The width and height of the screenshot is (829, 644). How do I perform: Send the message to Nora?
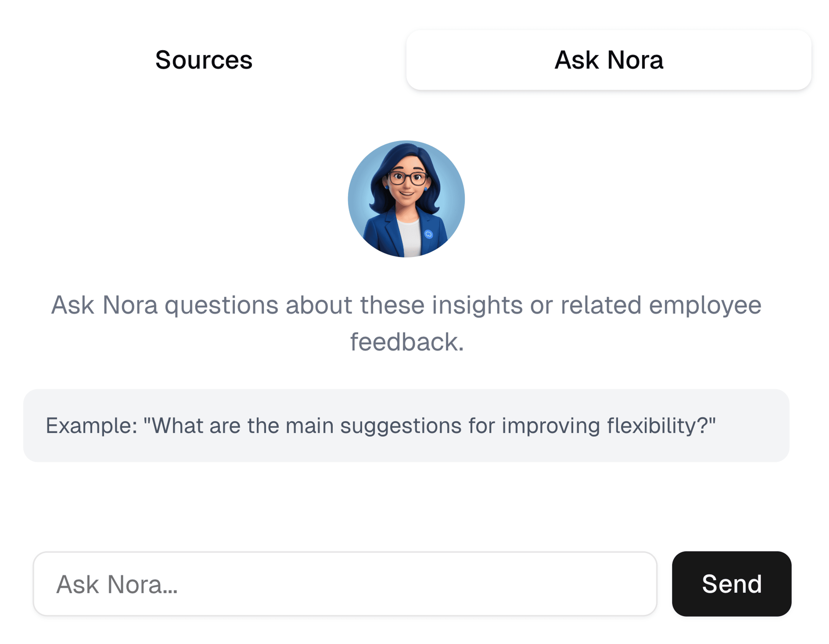coord(731,584)
